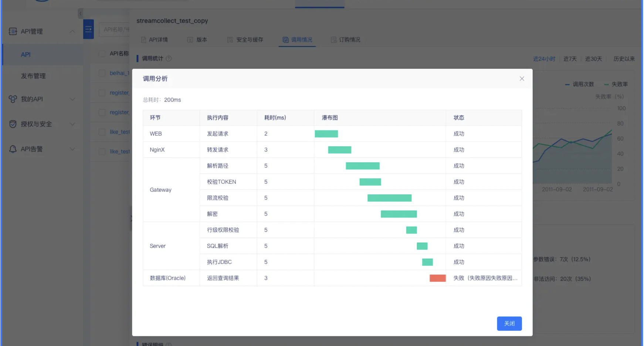Toggle the API名称 header checkbox
Viewport: 644px width, 346px height.
[x=102, y=54]
